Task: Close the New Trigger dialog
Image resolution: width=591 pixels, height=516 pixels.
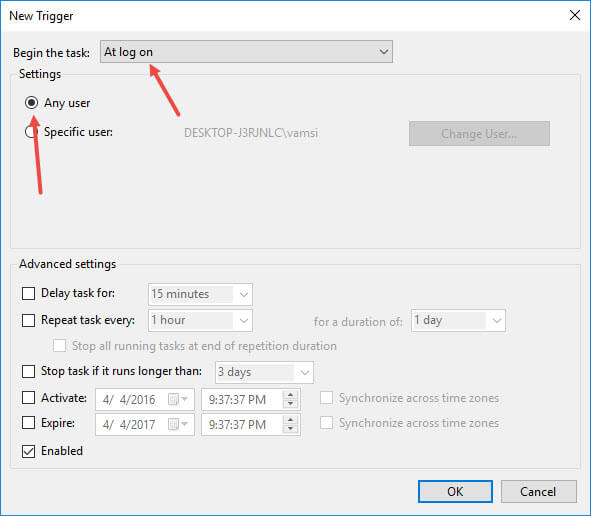Action: coord(575,15)
